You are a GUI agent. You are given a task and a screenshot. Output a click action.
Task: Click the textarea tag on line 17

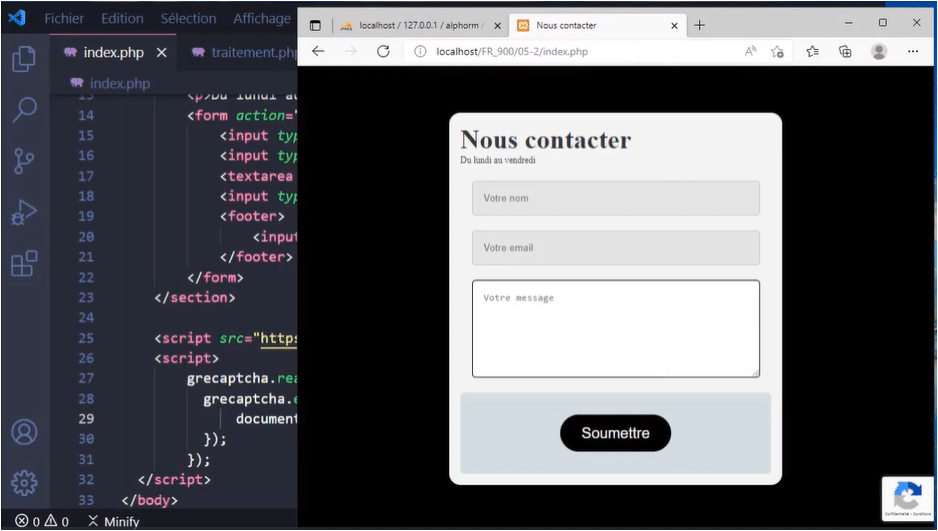(x=256, y=176)
